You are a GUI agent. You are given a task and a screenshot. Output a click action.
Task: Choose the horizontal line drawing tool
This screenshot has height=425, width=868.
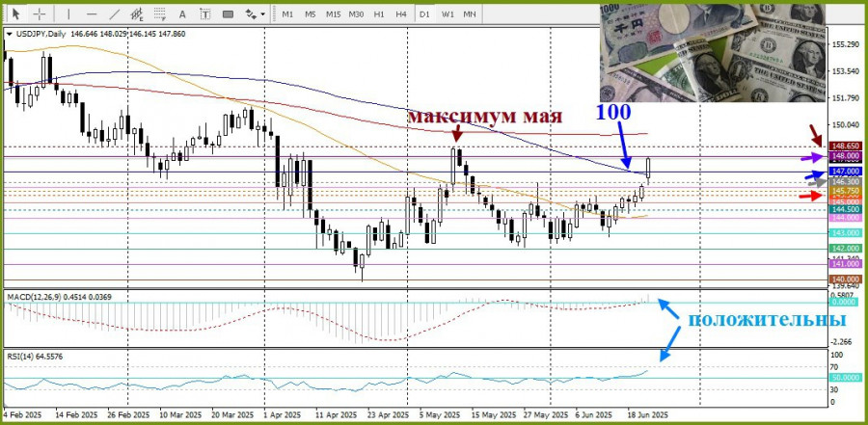[x=92, y=13]
